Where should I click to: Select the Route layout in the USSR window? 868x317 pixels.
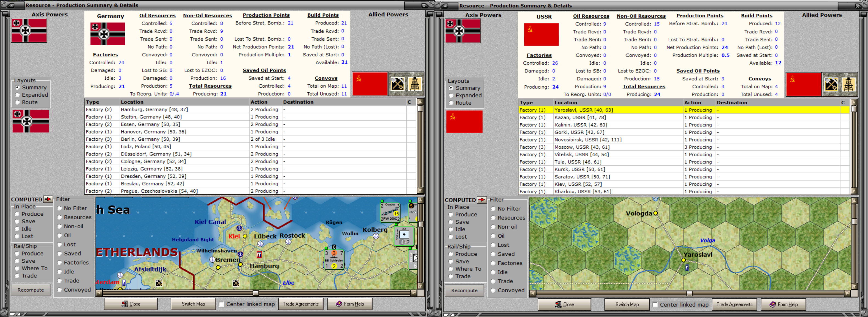[x=451, y=103]
